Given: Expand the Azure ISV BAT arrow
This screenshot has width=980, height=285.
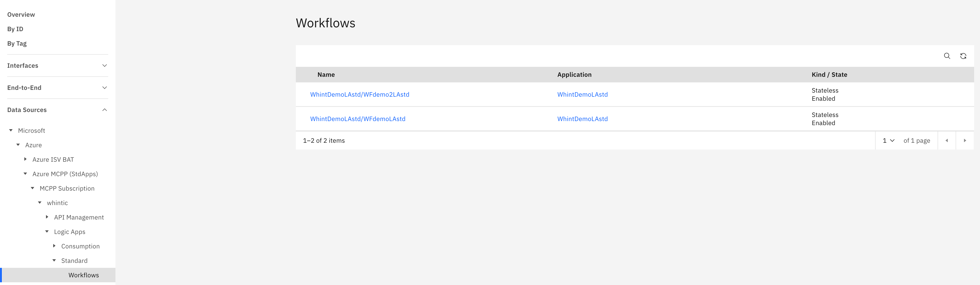Looking at the screenshot, I should click(x=25, y=159).
